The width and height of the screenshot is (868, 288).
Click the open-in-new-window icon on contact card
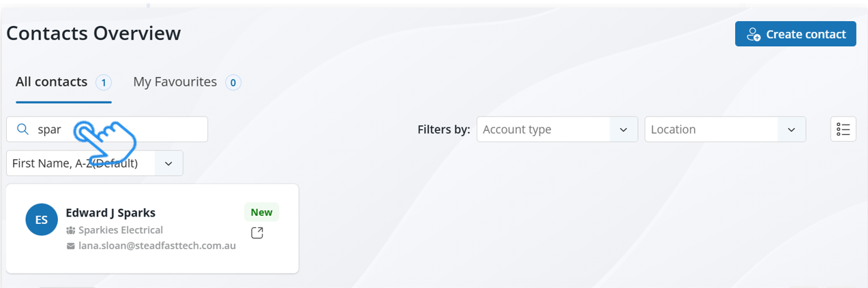pyautogui.click(x=257, y=233)
